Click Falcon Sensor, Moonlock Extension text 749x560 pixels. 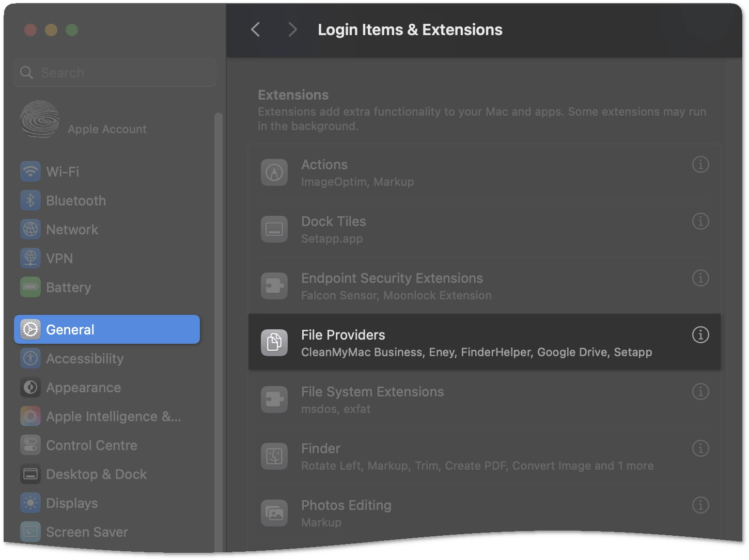(396, 295)
